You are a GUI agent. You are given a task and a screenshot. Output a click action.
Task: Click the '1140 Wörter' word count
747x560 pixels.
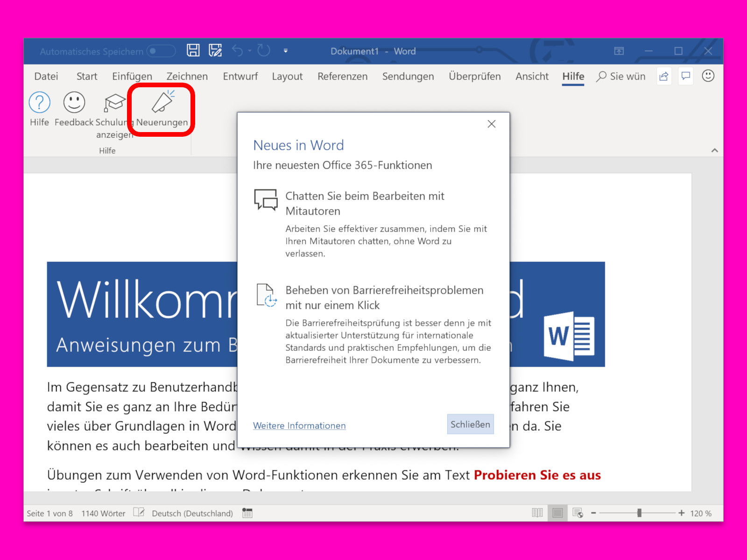[x=103, y=513]
